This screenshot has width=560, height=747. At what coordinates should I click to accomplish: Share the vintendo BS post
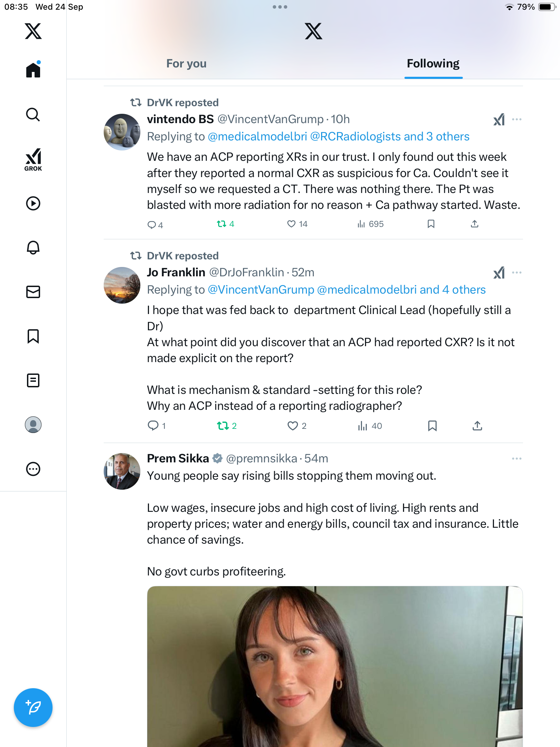click(x=475, y=224)
